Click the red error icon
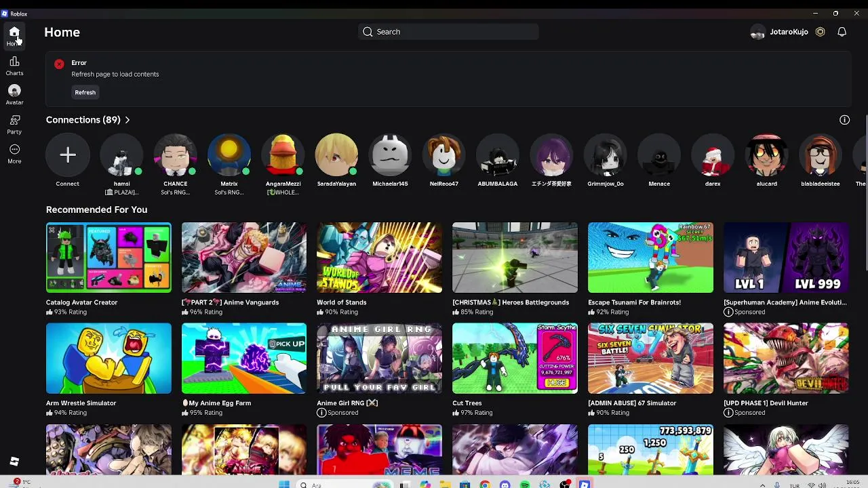Image resolution: width=868 pixels, height=488 pixels. 59,64
